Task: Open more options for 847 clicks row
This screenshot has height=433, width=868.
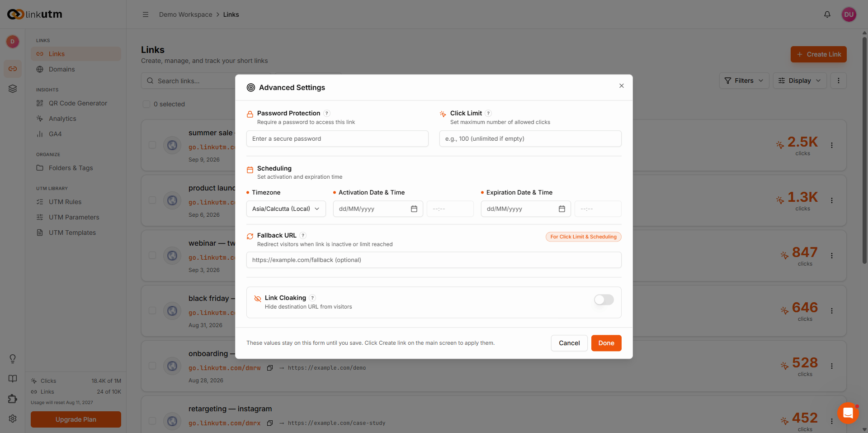Action: pos(832,256)
